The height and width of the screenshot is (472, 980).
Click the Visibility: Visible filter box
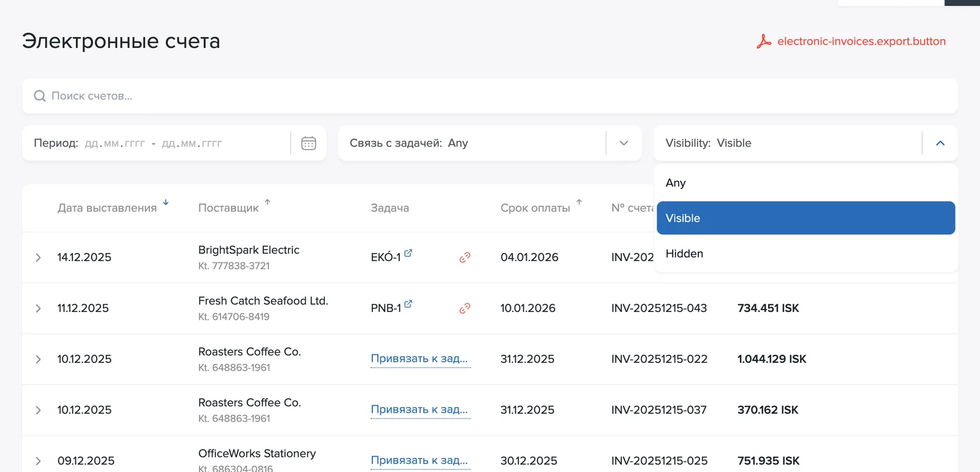(x=805, y=143)
